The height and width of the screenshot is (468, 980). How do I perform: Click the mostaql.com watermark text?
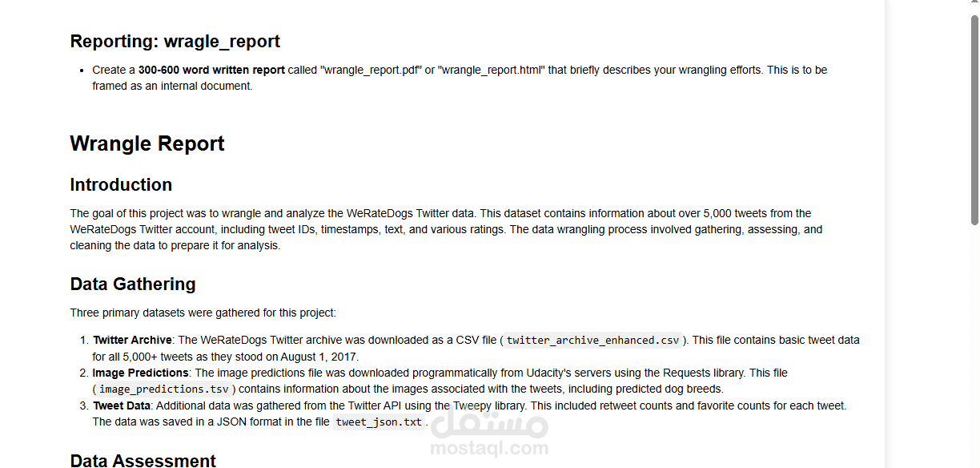coord(489,448)
